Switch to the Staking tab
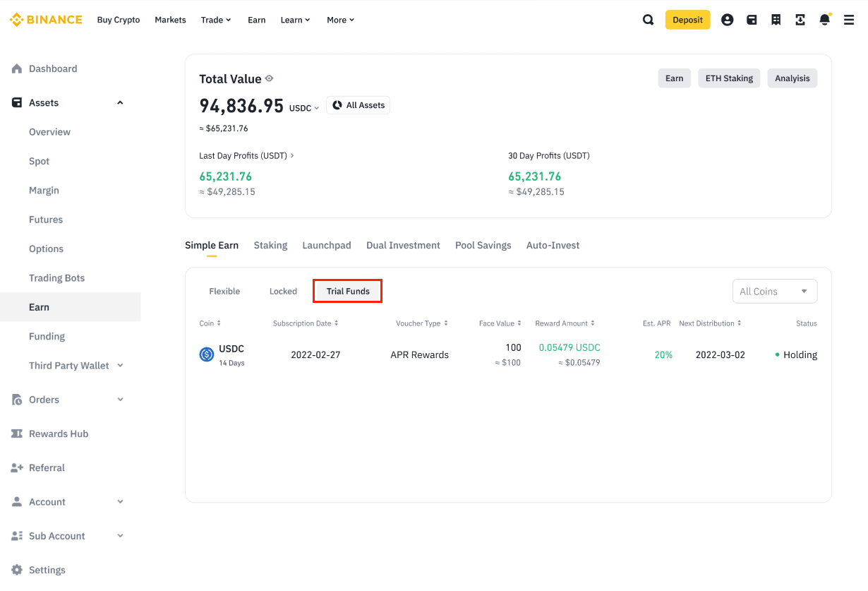This screenshot has width=868, height=591. point(270,245)
